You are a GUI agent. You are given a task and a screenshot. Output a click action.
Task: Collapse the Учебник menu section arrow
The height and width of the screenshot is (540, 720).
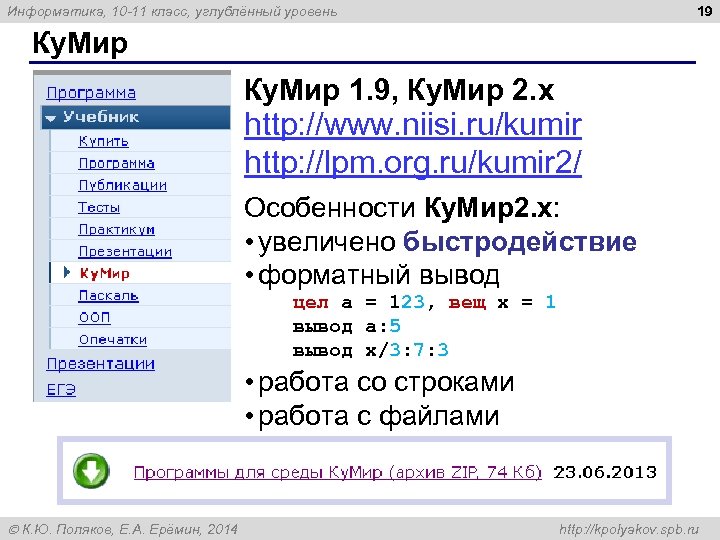51,118
